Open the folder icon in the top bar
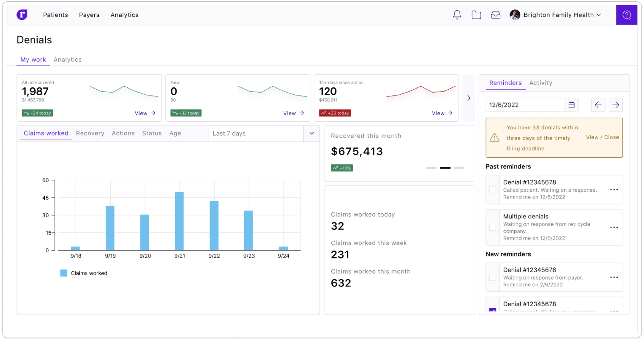The height and width of the screenshot is (341, 644). (476, 15)
